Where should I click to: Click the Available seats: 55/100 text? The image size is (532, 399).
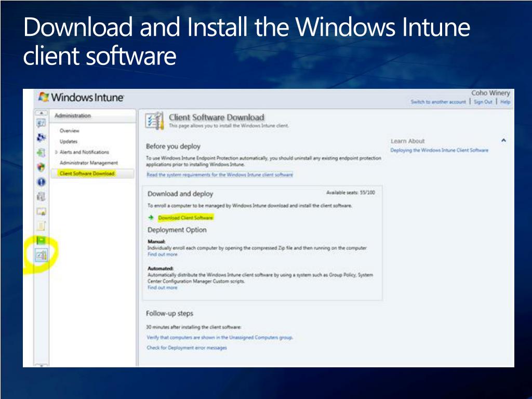tap(351, 192)
